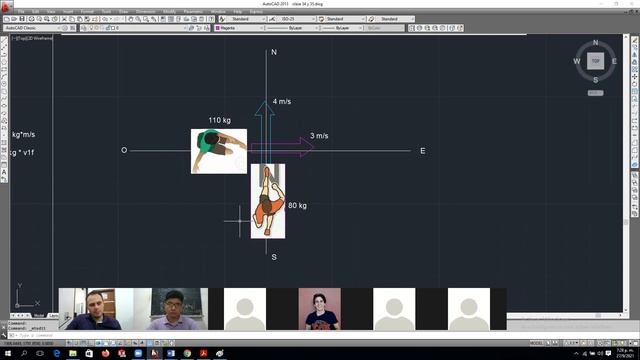Open the Multileader Style Standard dropdown

coord(395,19)
